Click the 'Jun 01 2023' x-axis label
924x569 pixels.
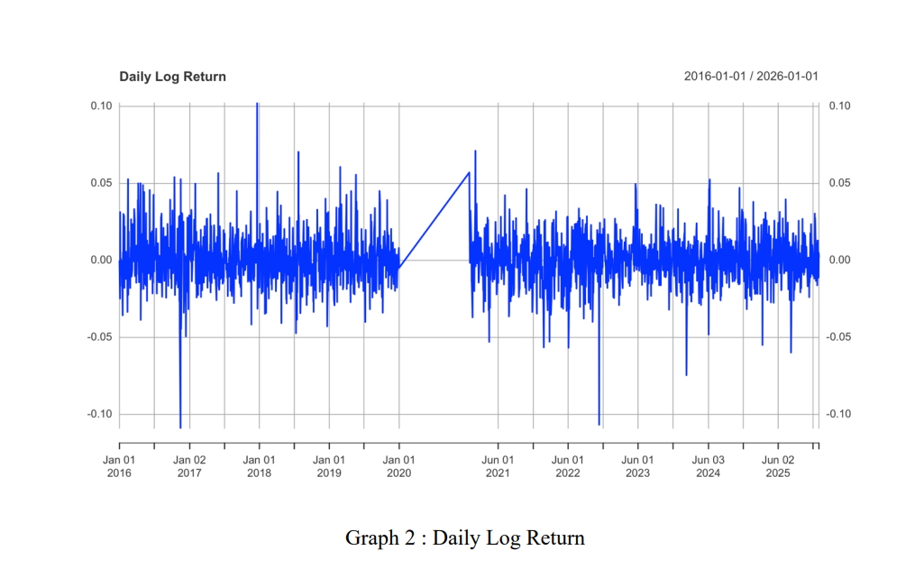click(637, 466)
